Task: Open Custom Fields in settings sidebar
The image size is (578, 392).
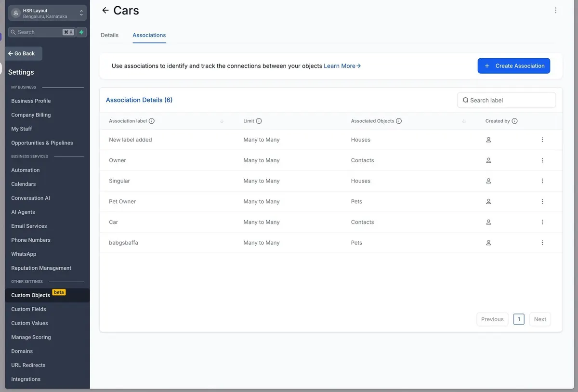Action: coord(29,309)
